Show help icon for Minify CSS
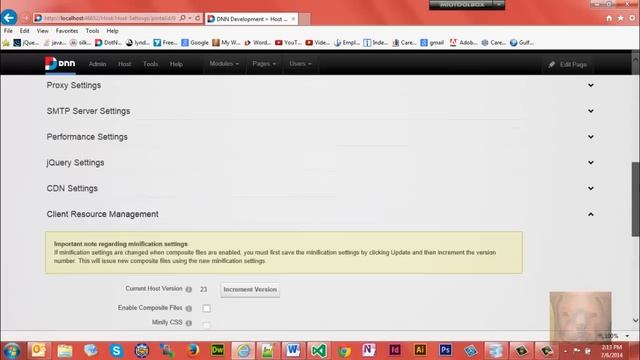 (x=189, y=323)
